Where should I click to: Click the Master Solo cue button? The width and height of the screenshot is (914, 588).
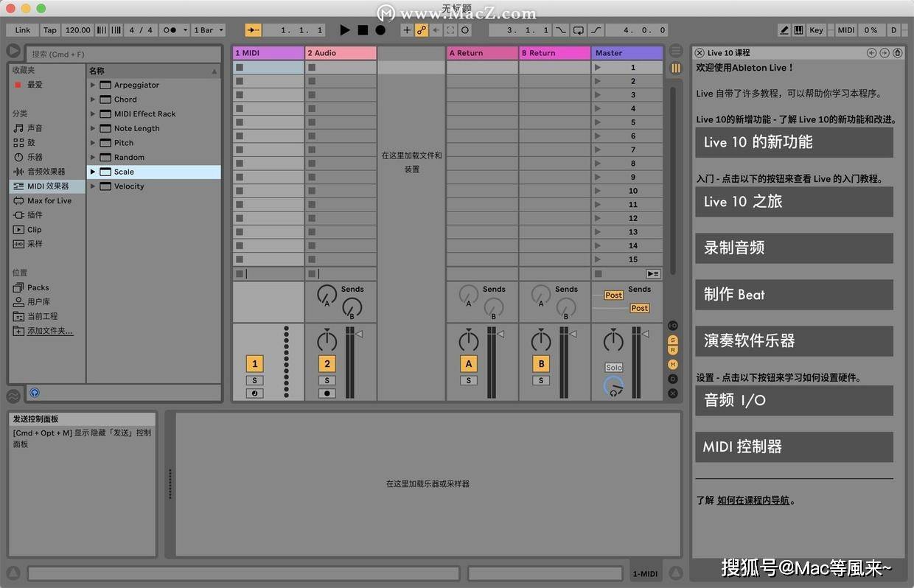click(614, 367)
